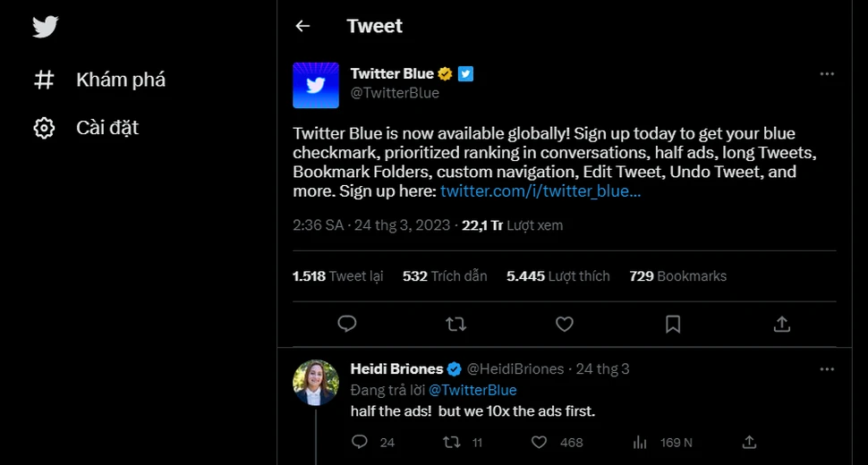Share Heidi Briones reply
The image size is (868, 465).
click(750, 442)
